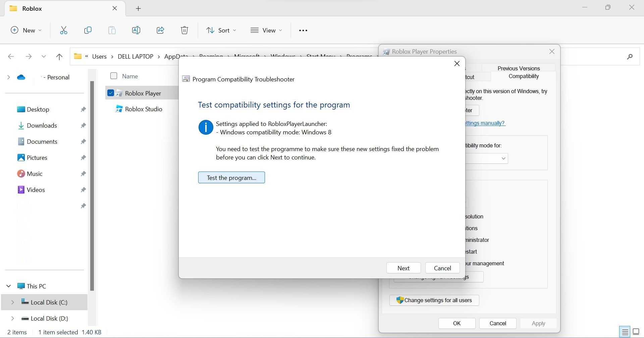Image resolution: width=644 pixels, height=338 pixels.
Task: Click the pin icon beside Documents
Action: tap(83, 141)
